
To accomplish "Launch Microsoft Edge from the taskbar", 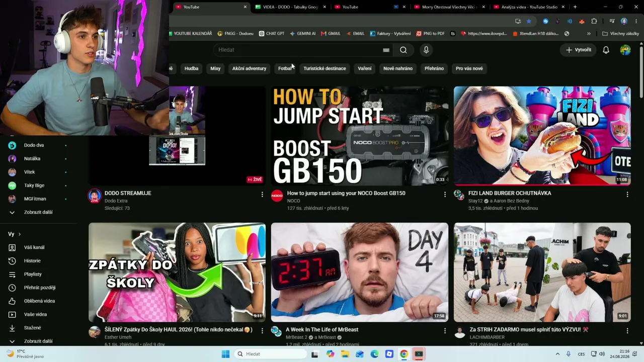I will (374, 354).
